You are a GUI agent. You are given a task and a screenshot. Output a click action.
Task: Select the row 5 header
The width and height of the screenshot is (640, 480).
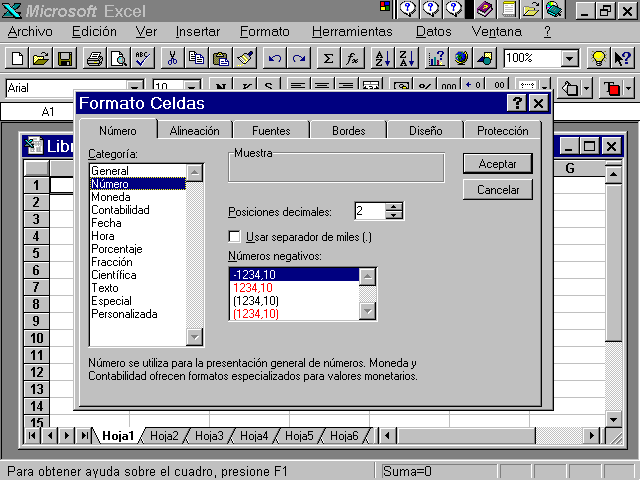36,253
